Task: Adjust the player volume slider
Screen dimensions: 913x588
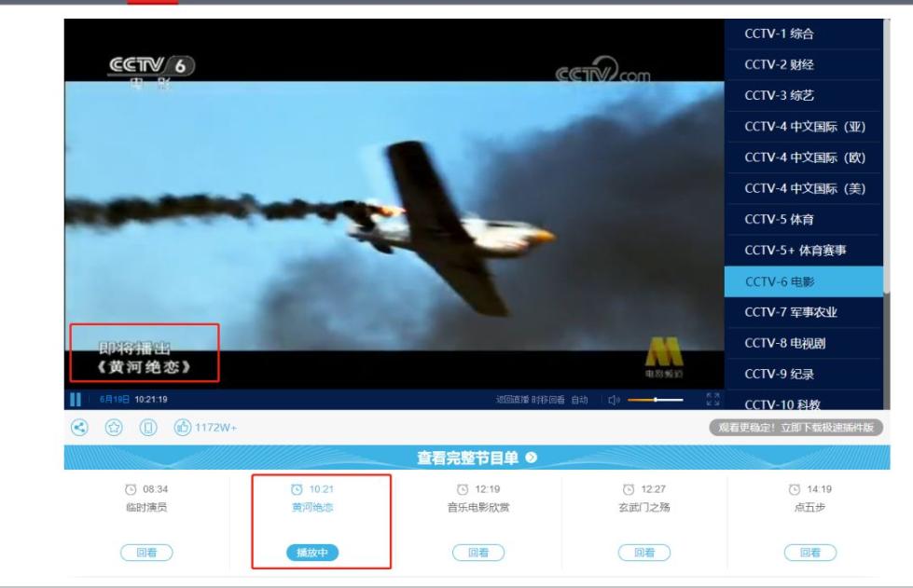Action: pos(656,400)
